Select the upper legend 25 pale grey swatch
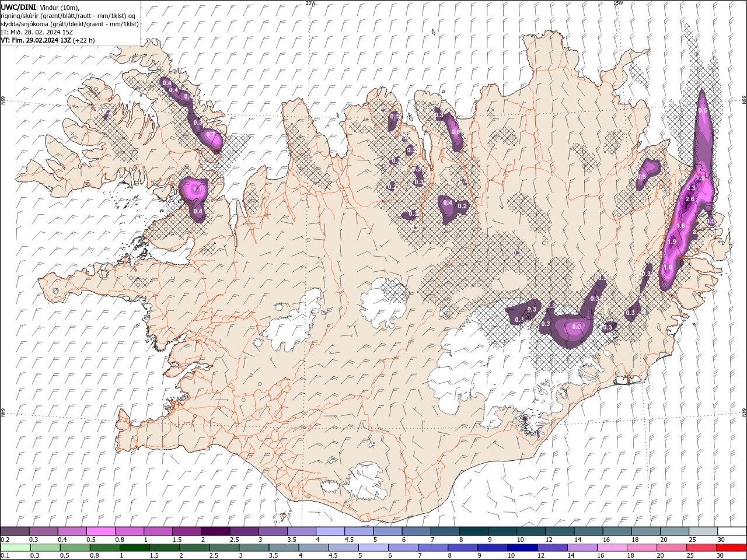Screen dimensions: 747x560 click(703, 531)
